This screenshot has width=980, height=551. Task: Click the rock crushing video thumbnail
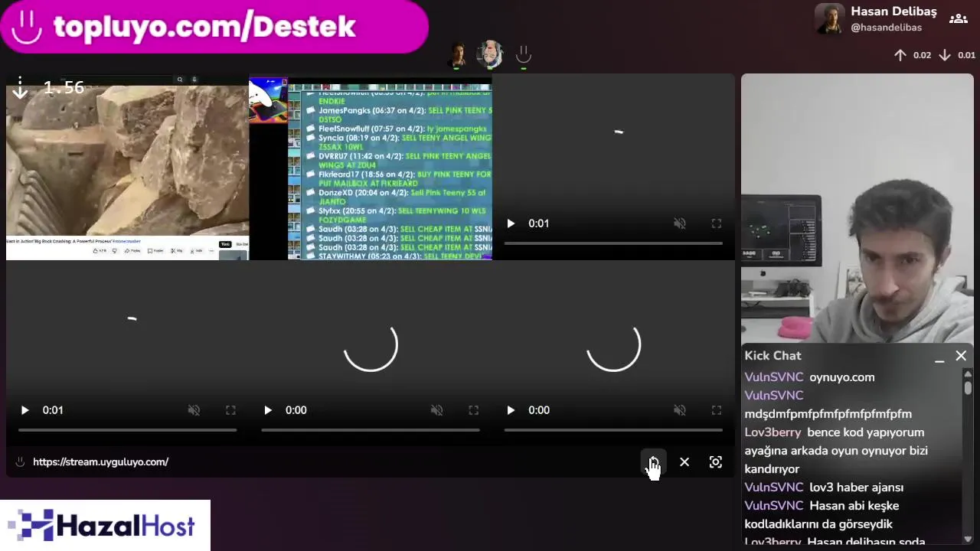click(127, 167)
